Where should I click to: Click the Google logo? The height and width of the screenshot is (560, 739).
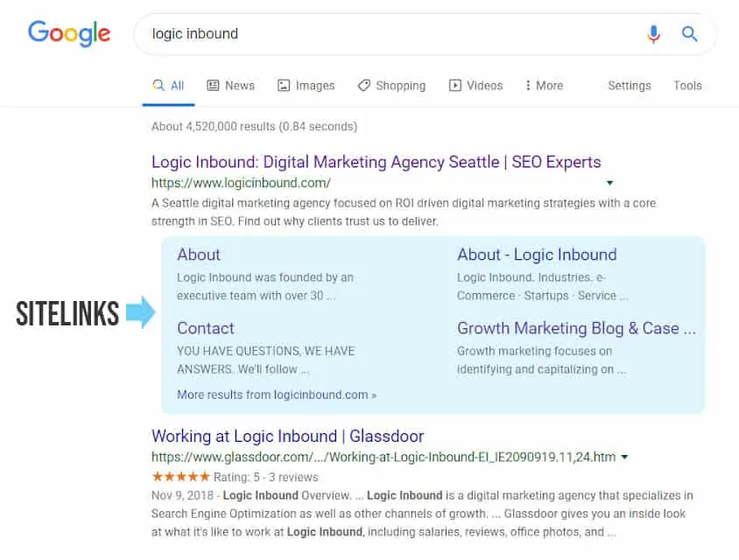click(x=69, y=33)
